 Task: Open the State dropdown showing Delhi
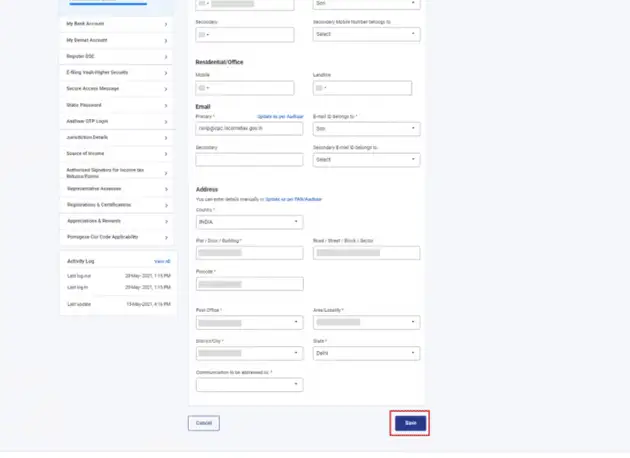coord(366,353)
